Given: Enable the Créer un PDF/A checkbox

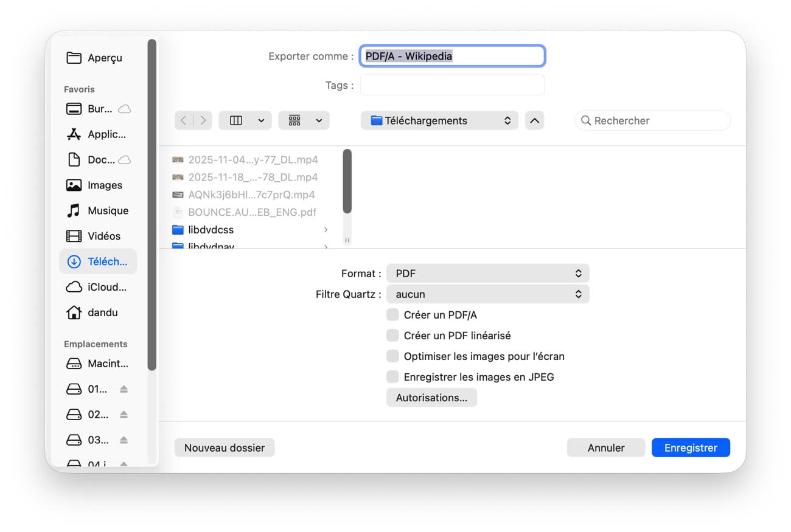Looking at the screenshot, I should pyautogui.click(x=393, y=315).
